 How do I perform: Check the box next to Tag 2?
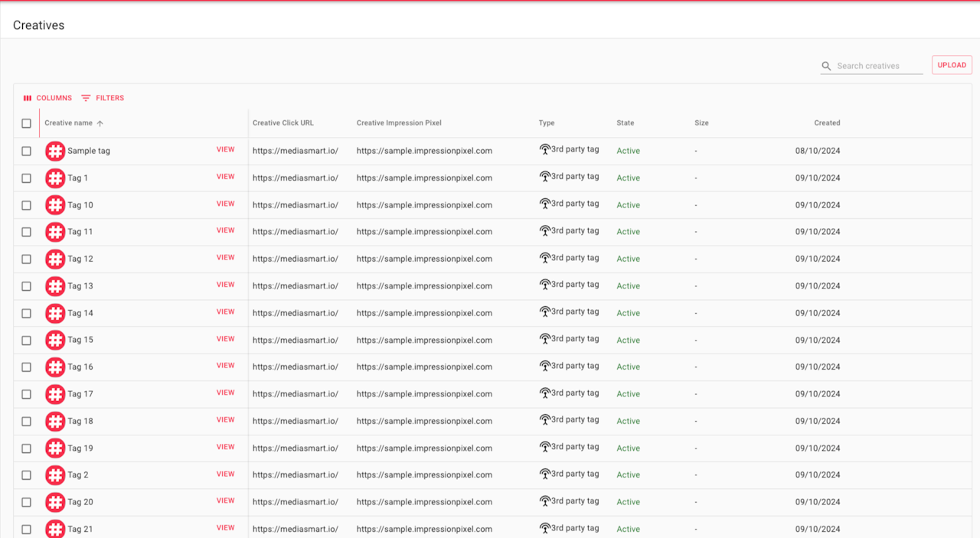point(26,475)
